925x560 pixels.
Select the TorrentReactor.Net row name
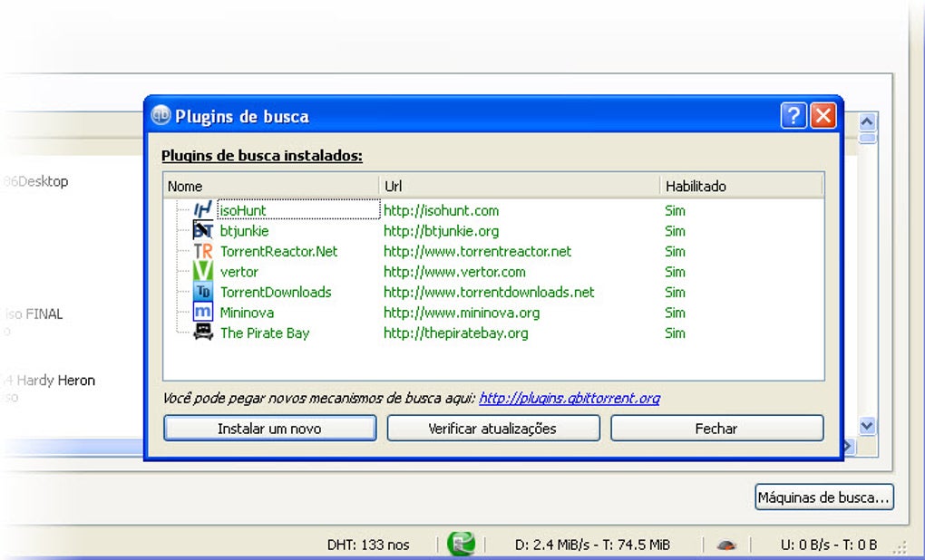pyautogui.click(x=278, y=251)
